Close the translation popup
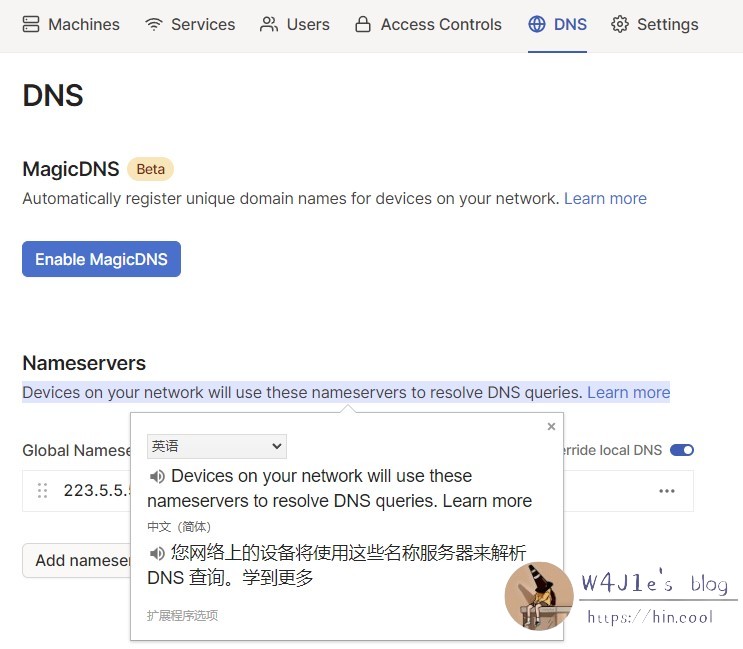 551,426
